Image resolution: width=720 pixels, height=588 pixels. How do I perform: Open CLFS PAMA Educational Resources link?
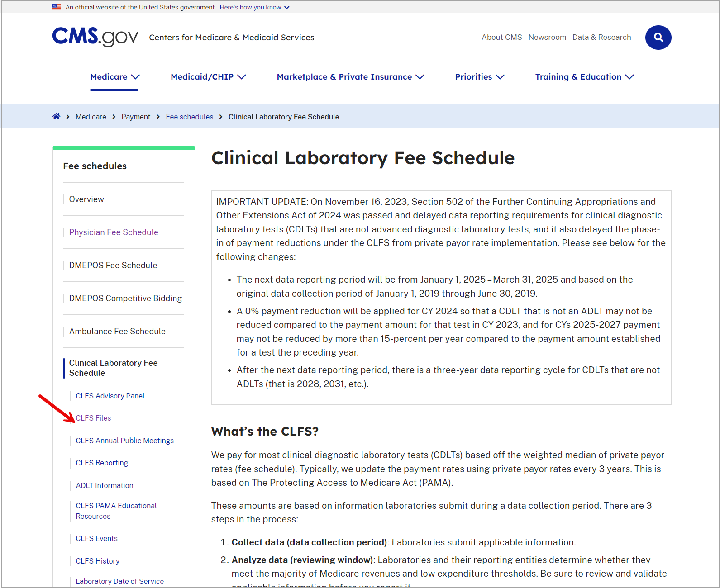116,511
